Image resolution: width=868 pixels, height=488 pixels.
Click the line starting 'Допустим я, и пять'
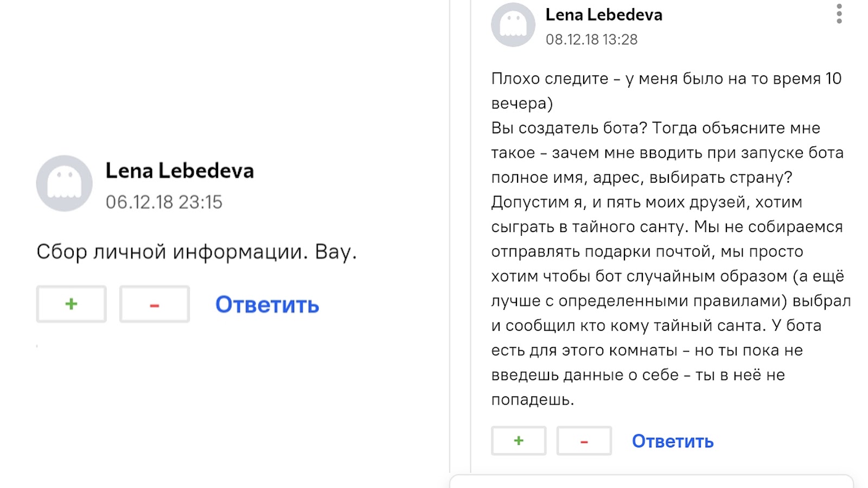click(646, 202)
